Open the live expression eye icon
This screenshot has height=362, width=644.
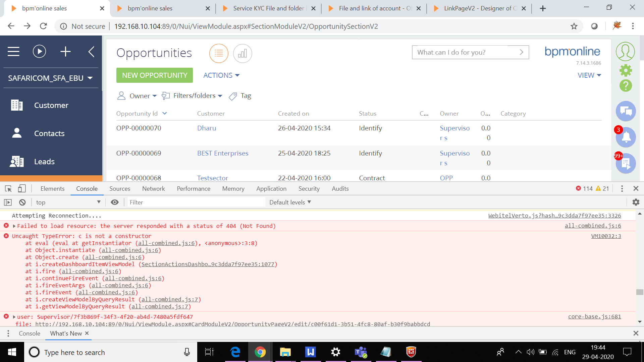[x=115, y=202]
